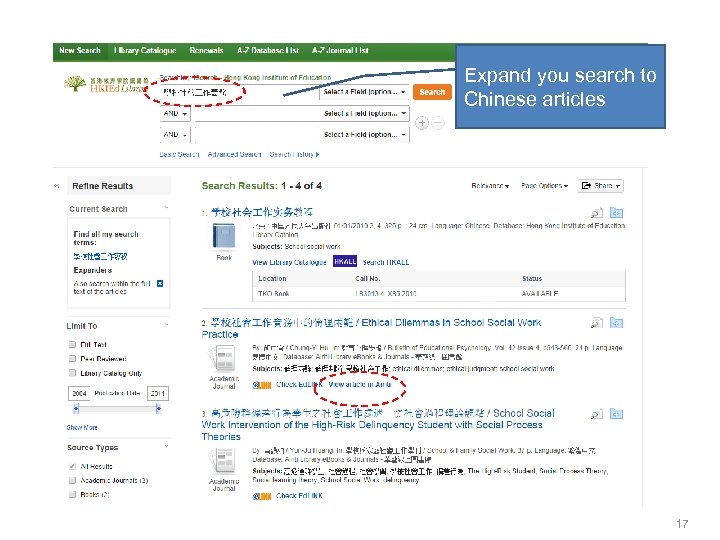Click the HKALL badge icon
Image resolution: width=720 pixels, height=540 pixels.
pyautogui.click(x=345, y=262)
